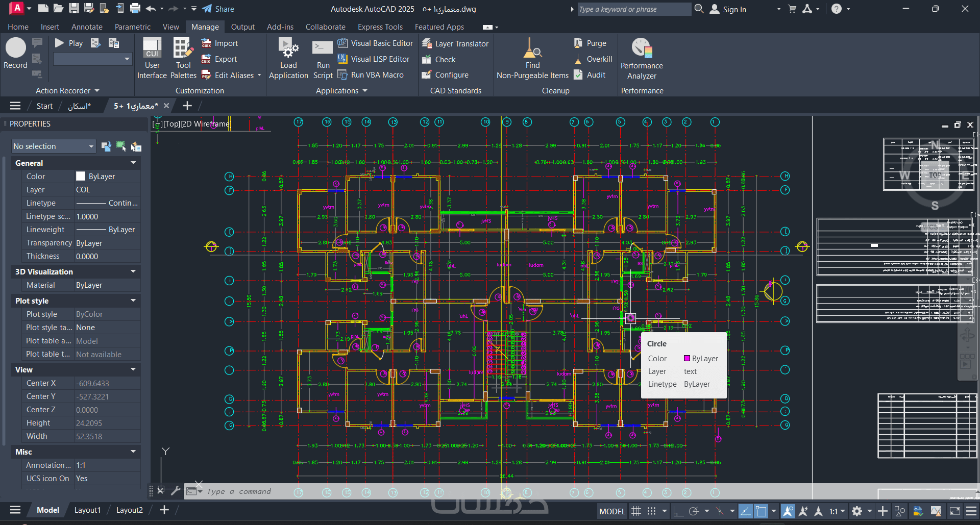This screenshot has width=980, height=525.
Task: Click the Record action button
Action: tap(15, 53)
